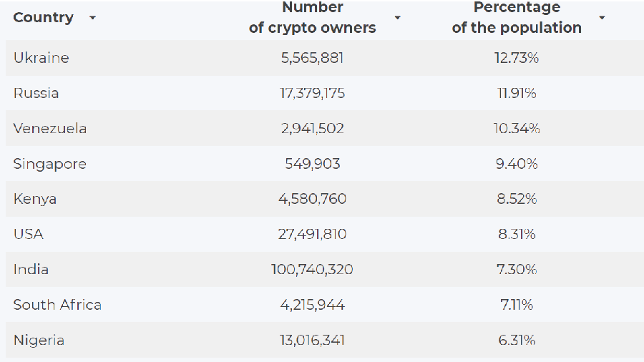This screenshot has width=644, height=362.
Task: Select the Kenya country cell
Action: (34, 199)
